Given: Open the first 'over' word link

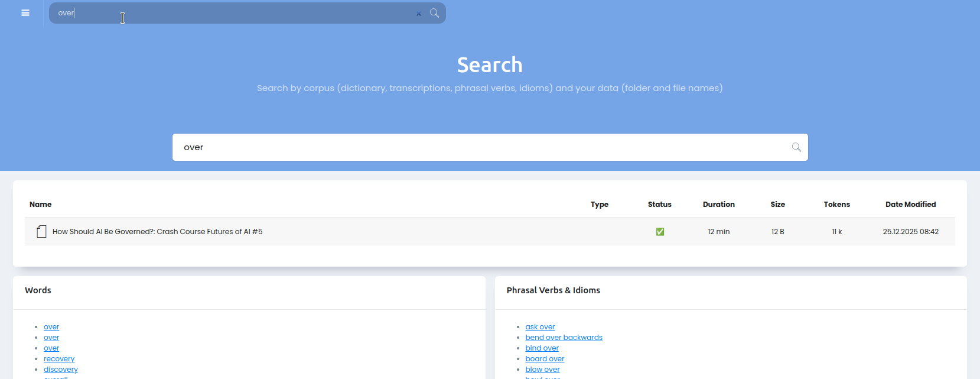Looking at the screenshot, I should (51, 327).
